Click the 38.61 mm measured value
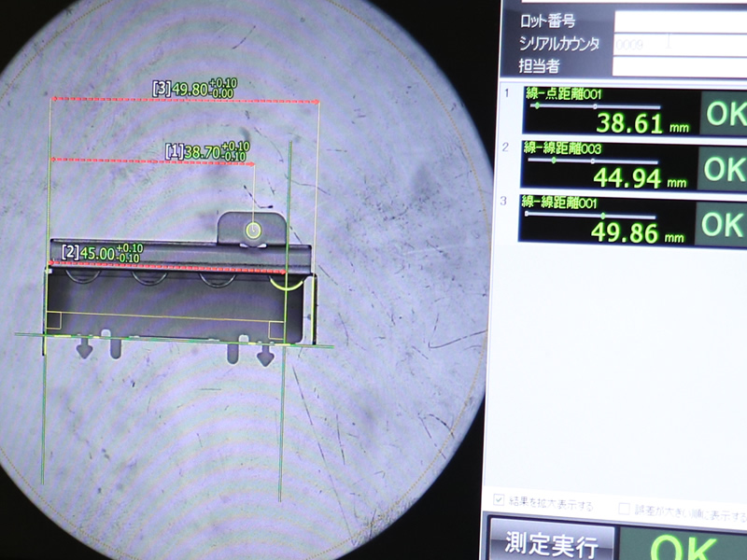Image resolution: width=747 pixels, height=560 pixels. pyautogui.click(x=642, y=123)
